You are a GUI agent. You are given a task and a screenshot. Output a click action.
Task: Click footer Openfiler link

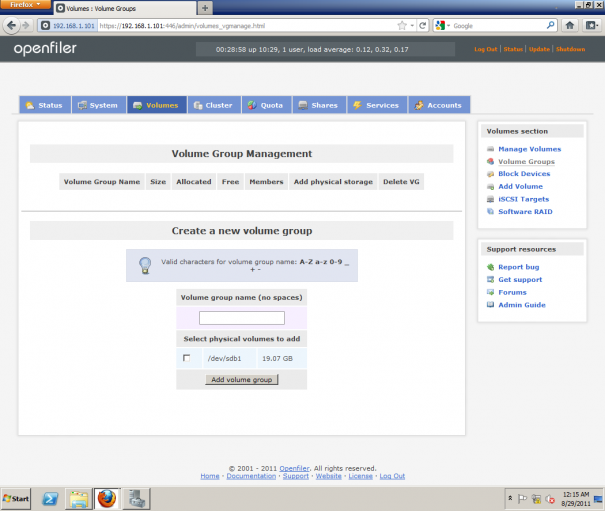294,468
